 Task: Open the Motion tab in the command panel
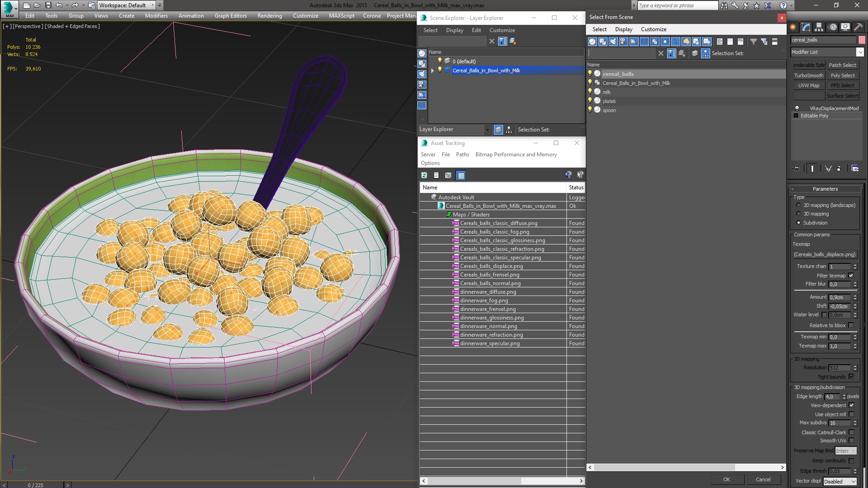[833, 27]
